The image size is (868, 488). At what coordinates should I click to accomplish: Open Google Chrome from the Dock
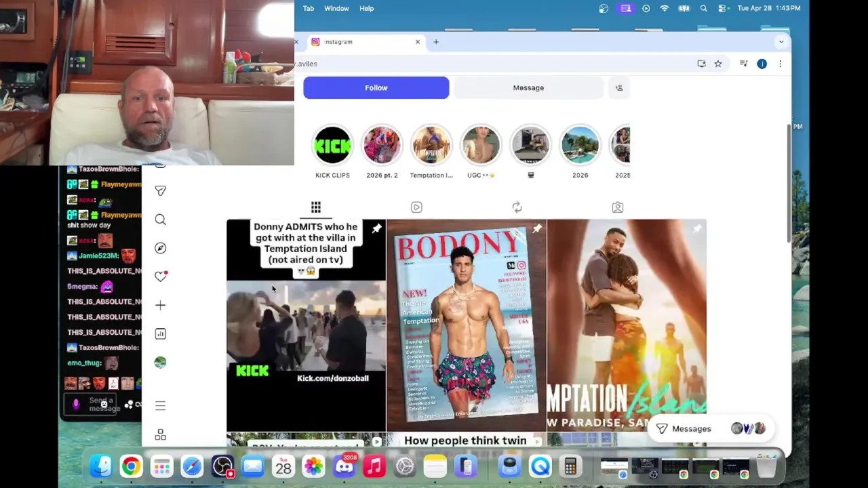click(131, 466)
